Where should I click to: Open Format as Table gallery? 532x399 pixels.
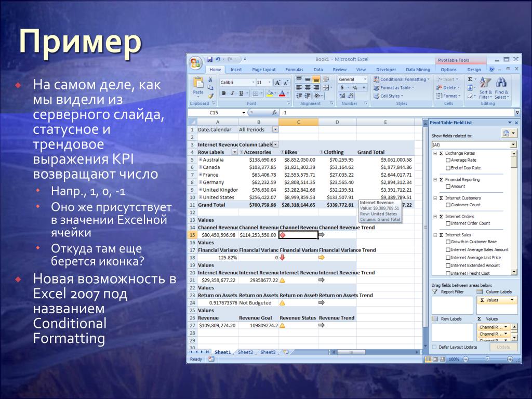click(394, 88)
